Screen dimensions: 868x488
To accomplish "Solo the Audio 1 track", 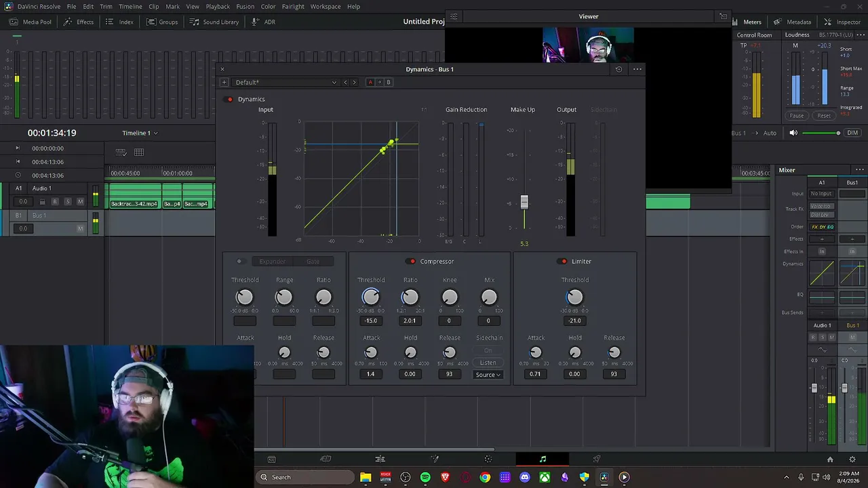I will pos(67,201).
